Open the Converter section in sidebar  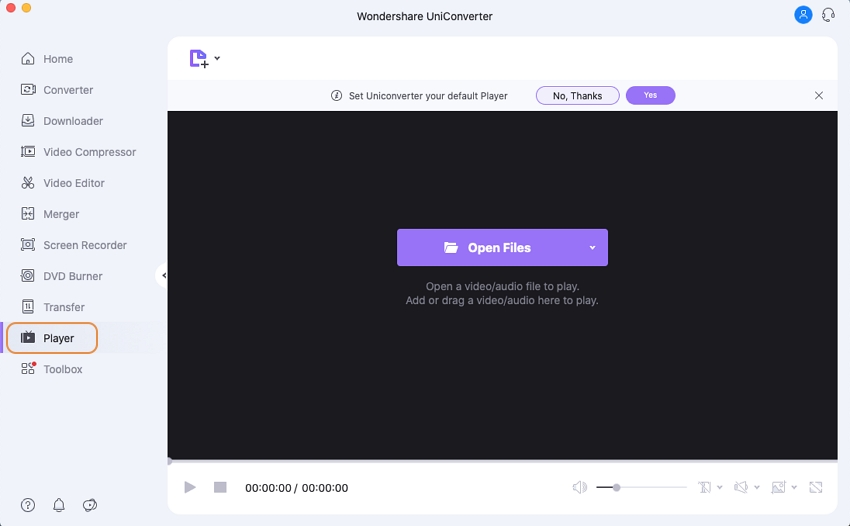pos(67,90)
